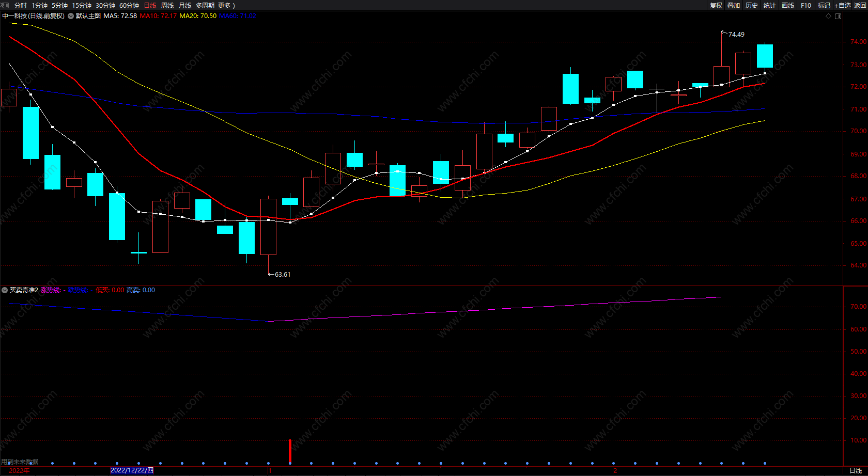
Task: Click the 2022/12/22/四 date marker
Action: point(132,470)
